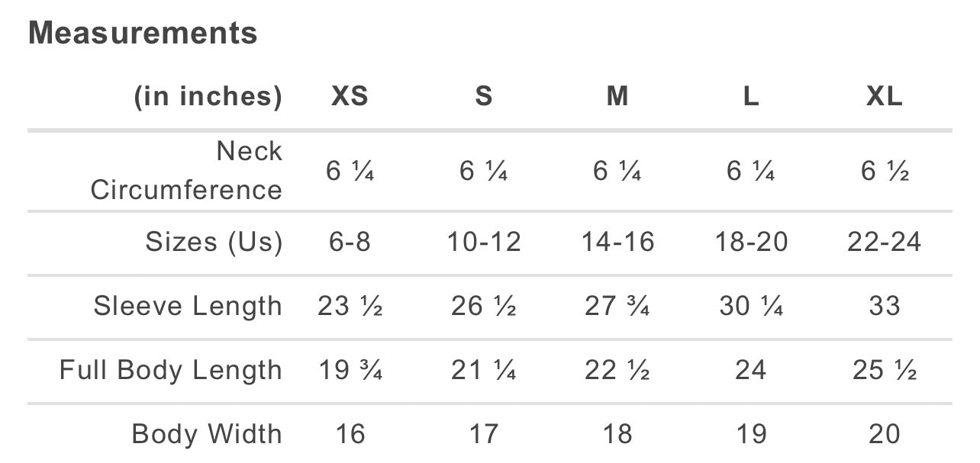
Task: Select the L size column header
Action: pos(751,97)
